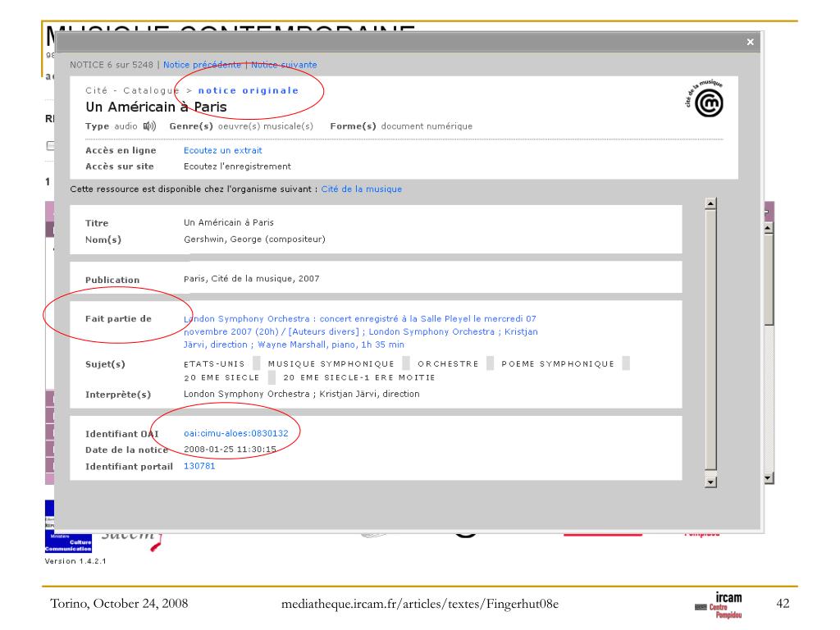The height and width of the screenshot is (630, 840).
Task: Select the POEME SYMPHONIQUE subject tag
Action: (558, 364)
